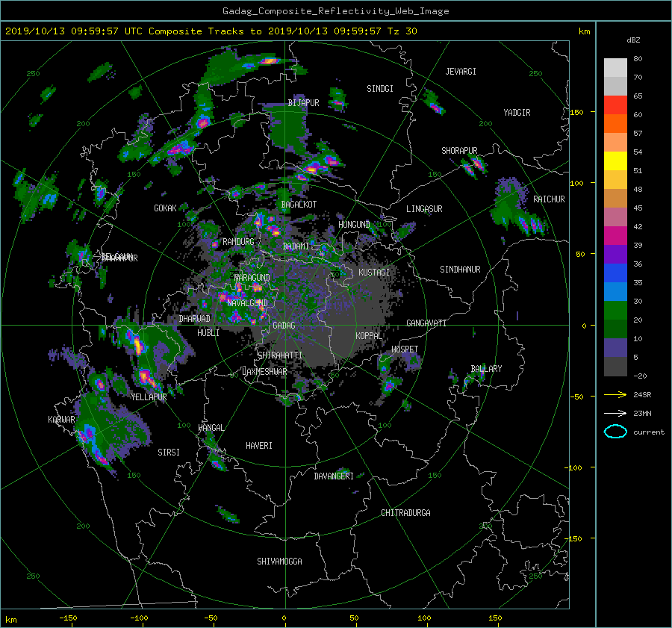Click the BAGALKOT city label
Image resolution: width=672 pixels, height=628 pixels.
pyautogui.click(x=299, y=205)
